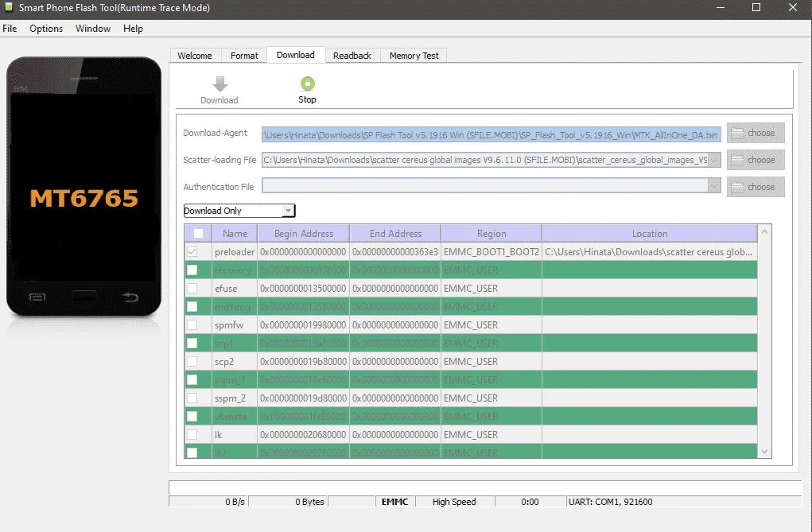Open the Download Only mode dropdown
Viewport: 812px width, 532px height.
click(x=239, y=211)
